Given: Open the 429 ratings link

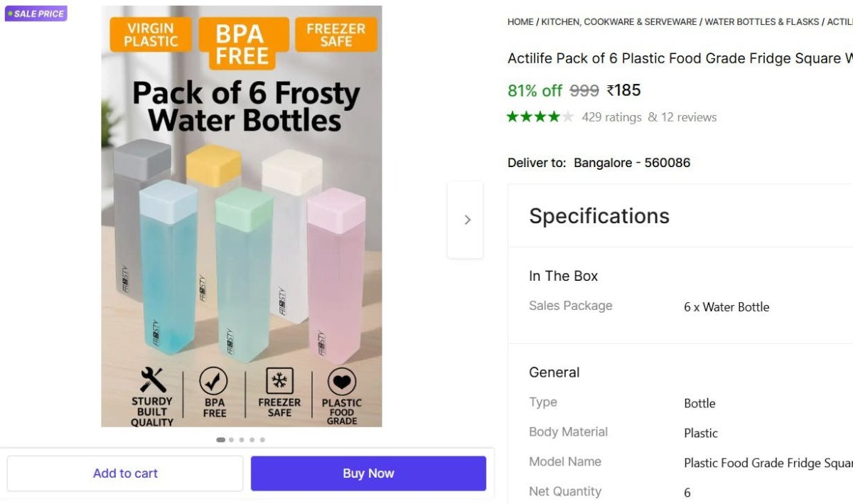Looking at the screenshot, I should pos(612,117).
